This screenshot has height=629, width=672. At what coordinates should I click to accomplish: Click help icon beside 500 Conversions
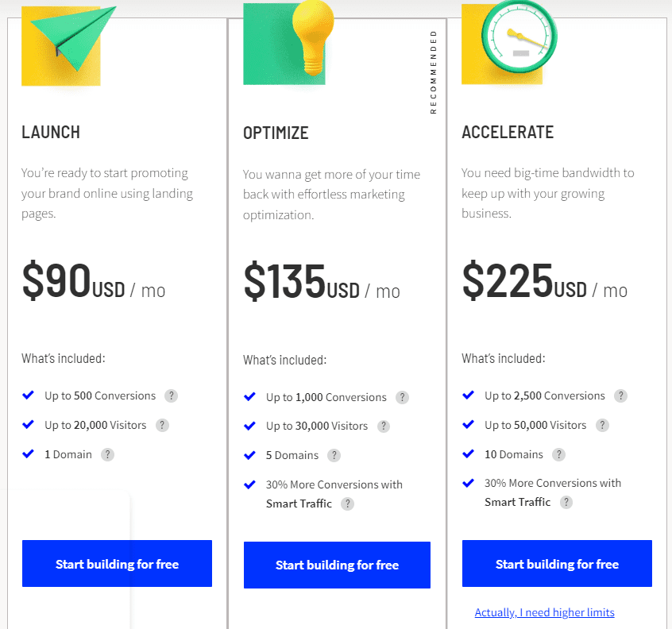pyautogui.click(x=171, y=396)
